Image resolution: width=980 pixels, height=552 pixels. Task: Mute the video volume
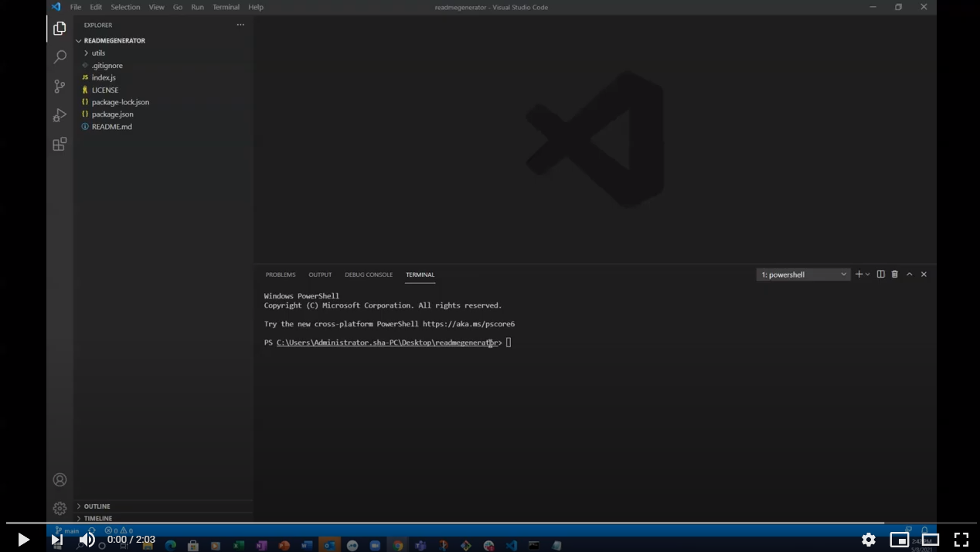(87, 540)
